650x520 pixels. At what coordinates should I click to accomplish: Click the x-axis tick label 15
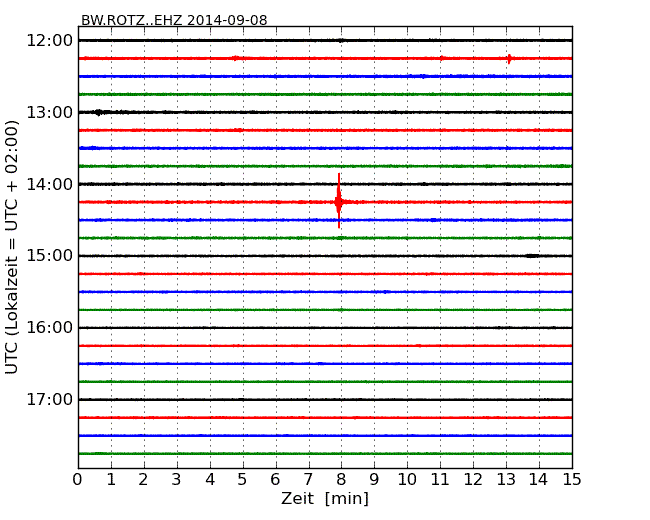(572, 480)
